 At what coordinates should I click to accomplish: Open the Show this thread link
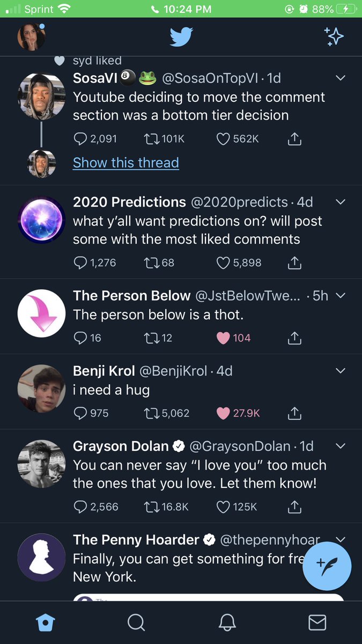click(x=126, y=163)
